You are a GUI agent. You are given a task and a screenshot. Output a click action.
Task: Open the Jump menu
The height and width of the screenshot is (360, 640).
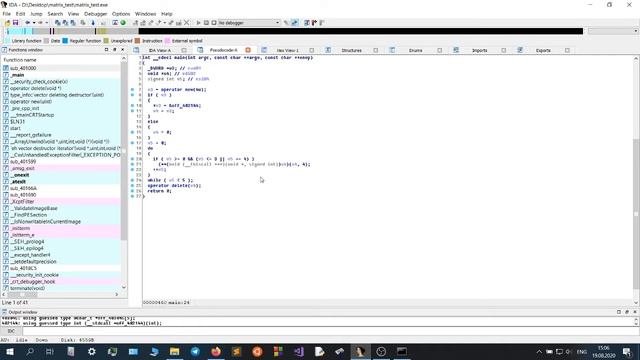click(36, 14)
